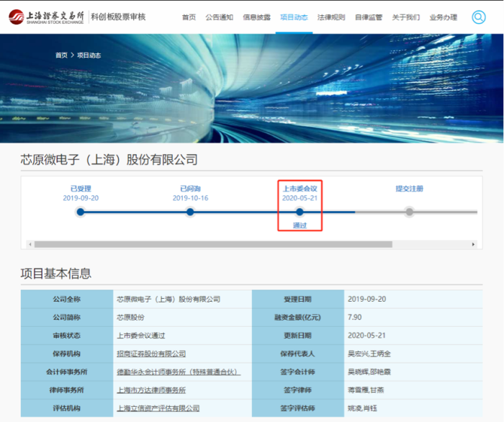Click 公司全称 value in table

click(168, 300)
